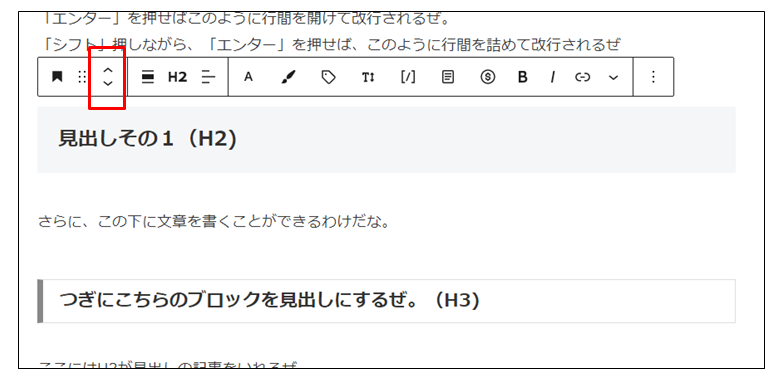This screenshot has height=385, width=782.
Task: Open the block alignment width option
Action: 148,77
